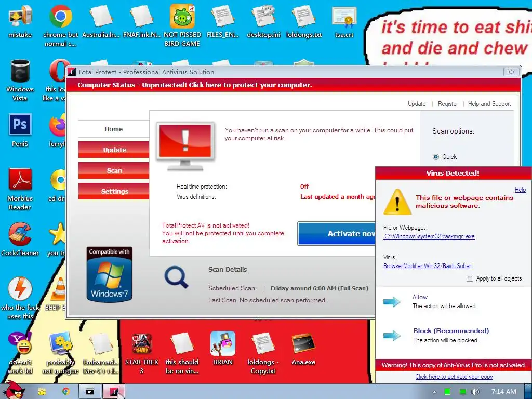Click the red bird Start button
This screenshot has height=399, width=532.
point(14,390)
